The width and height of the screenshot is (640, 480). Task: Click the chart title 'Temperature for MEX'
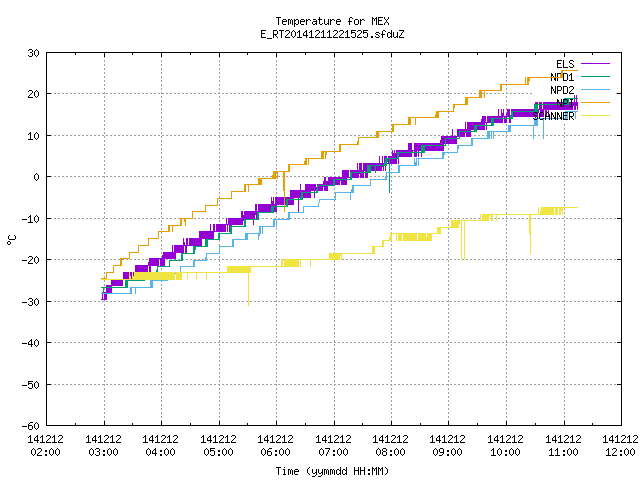click(x=332, y=21)
